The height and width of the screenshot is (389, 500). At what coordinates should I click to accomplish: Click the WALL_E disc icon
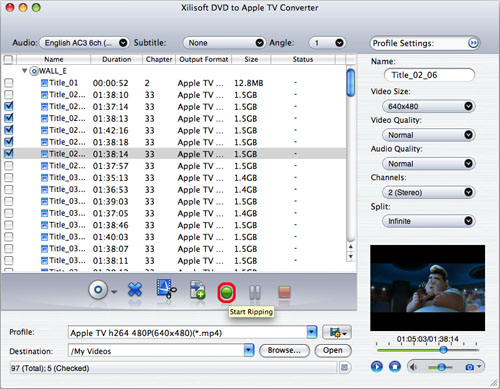point(34,71)
